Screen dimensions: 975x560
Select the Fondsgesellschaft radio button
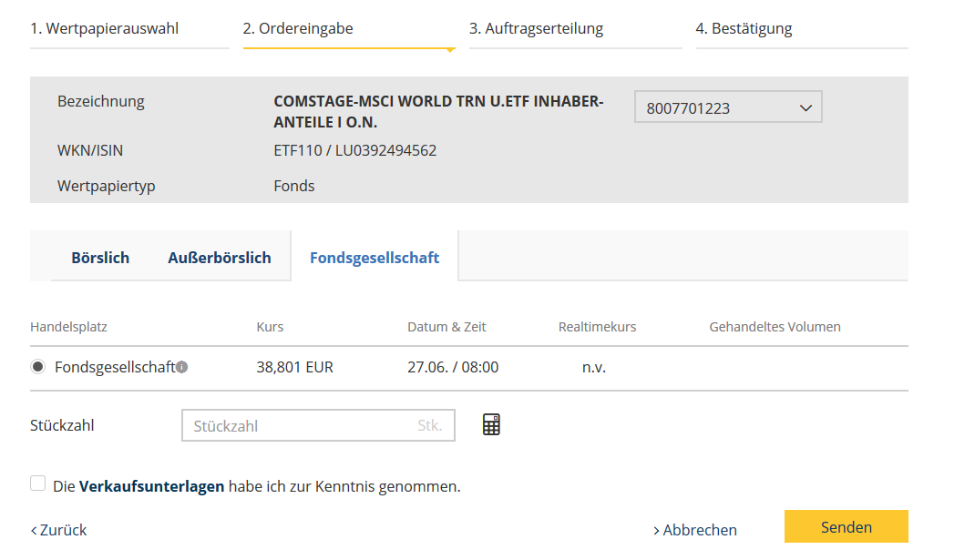coord(38,367)
